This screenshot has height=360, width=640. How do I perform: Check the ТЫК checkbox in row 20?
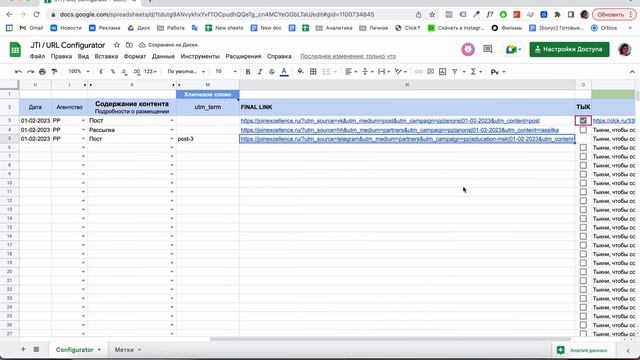coord(583,272)
